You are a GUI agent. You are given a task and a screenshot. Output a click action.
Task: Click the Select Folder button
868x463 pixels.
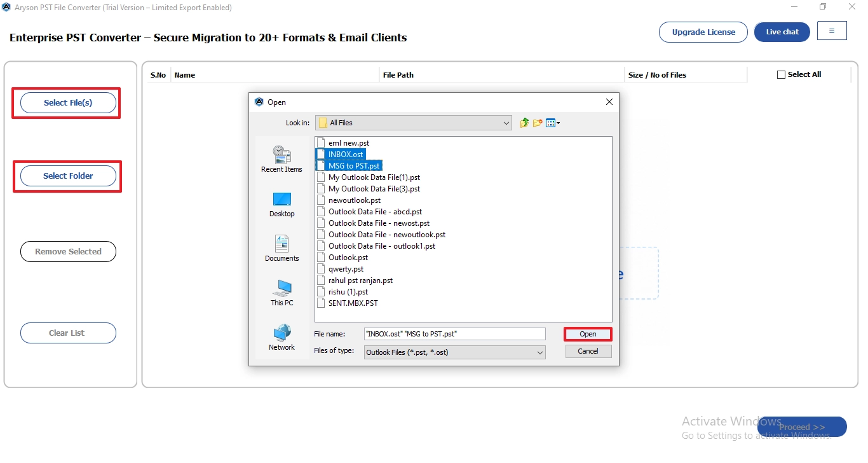(x=68, y=176)
